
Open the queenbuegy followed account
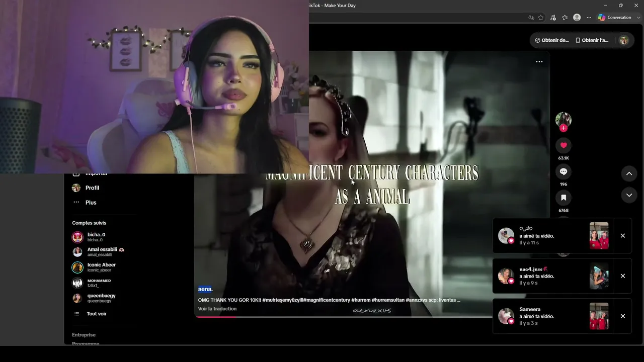tap(94, 298)
